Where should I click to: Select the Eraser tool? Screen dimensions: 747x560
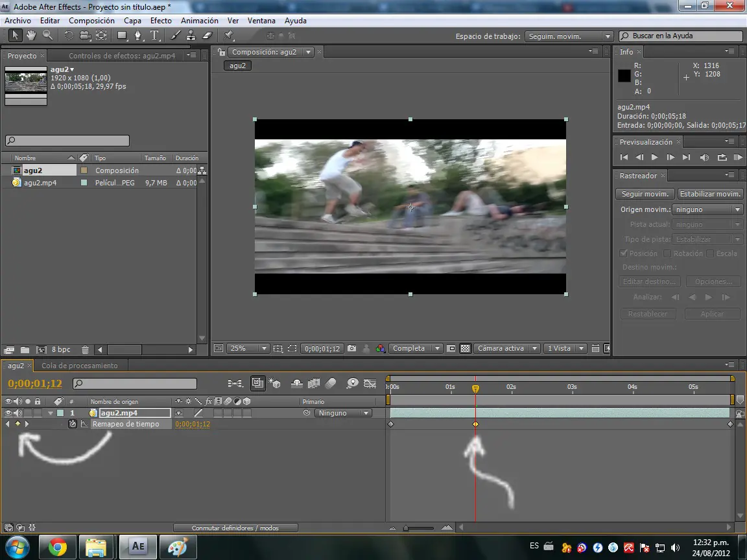coord(207,35)
